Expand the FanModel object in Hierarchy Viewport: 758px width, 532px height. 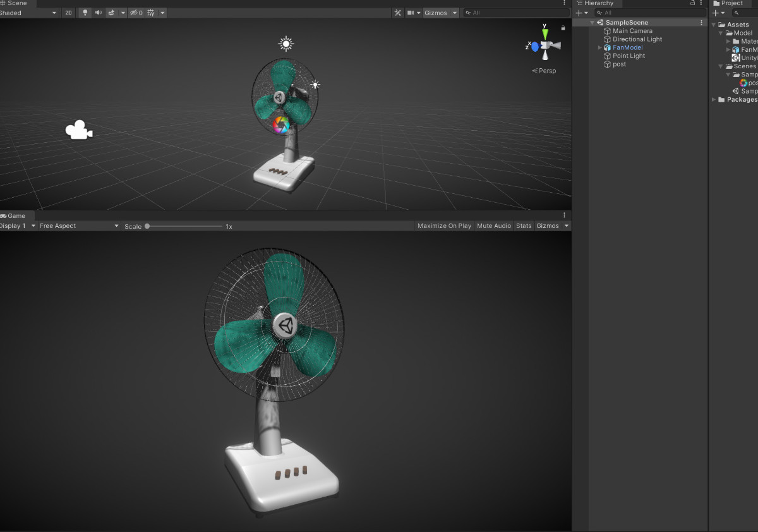[599, 48]
